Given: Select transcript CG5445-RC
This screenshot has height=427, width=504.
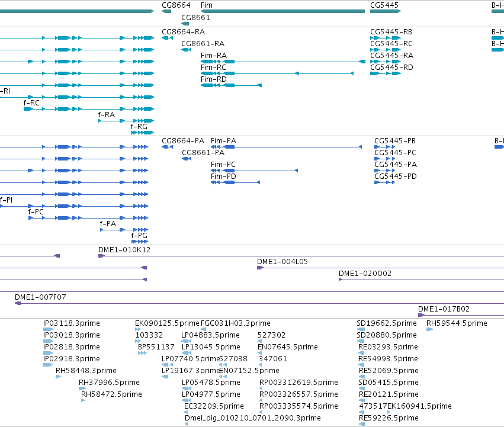Looking at the screenshot, I should pyautogui.click(x=391, y=44).
